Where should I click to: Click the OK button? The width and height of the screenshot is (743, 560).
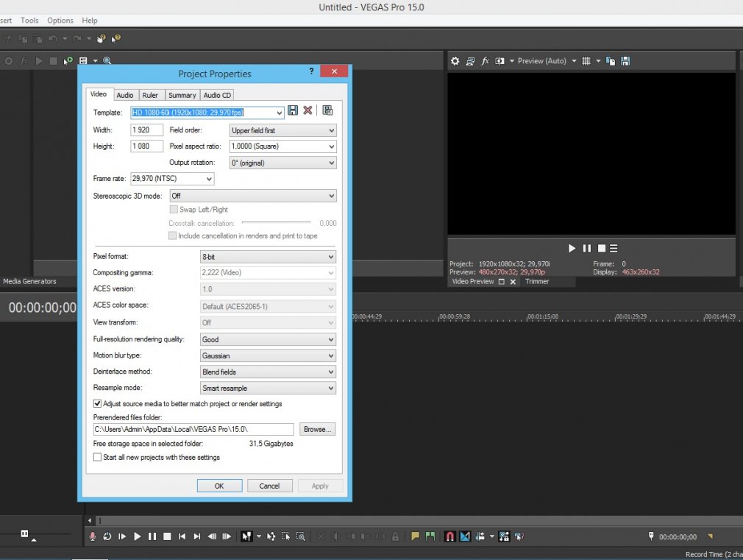click(x=219, y=486)
